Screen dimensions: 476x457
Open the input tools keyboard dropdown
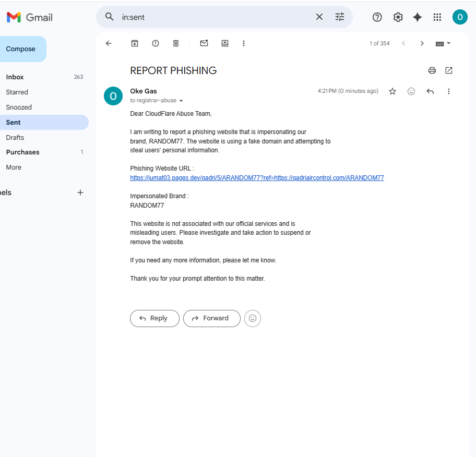coord(443,44)
